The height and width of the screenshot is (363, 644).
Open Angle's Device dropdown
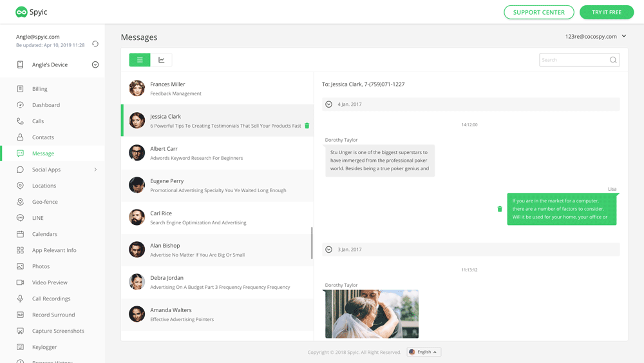[x=95, y=64]
